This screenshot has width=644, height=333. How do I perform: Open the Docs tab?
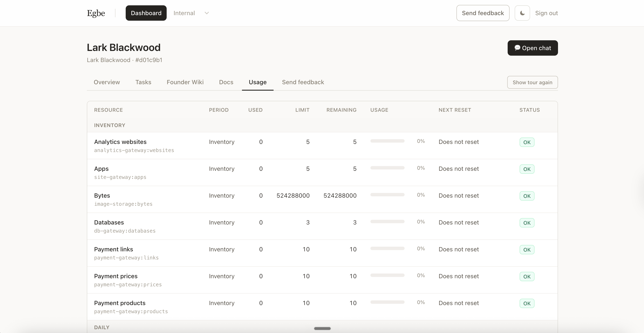(226, 82)
